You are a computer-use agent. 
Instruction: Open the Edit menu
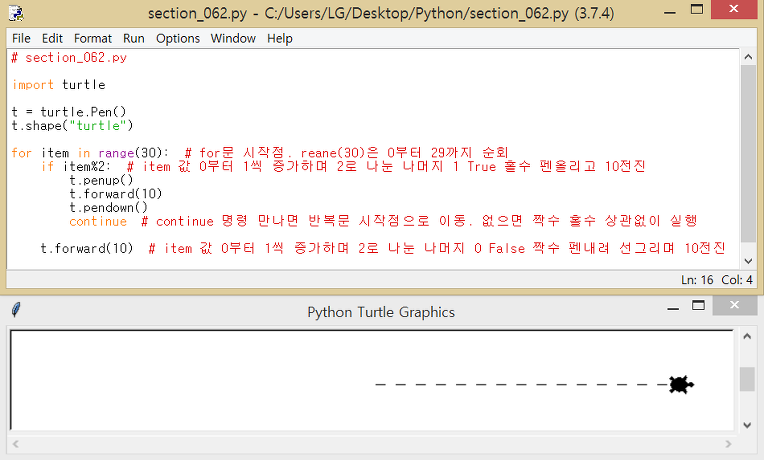tap(52, 38)
